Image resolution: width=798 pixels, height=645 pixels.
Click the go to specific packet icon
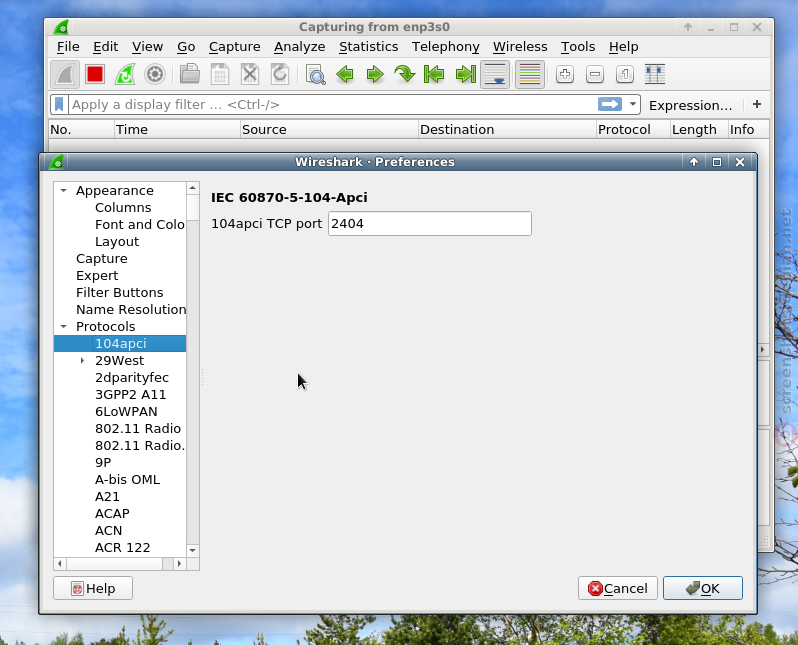coord(405,74)
